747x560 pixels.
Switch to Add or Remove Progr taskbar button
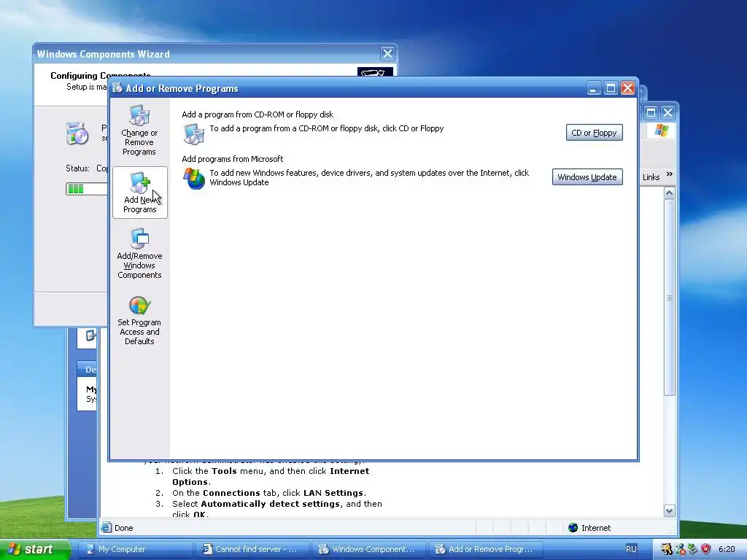point(485,549)
